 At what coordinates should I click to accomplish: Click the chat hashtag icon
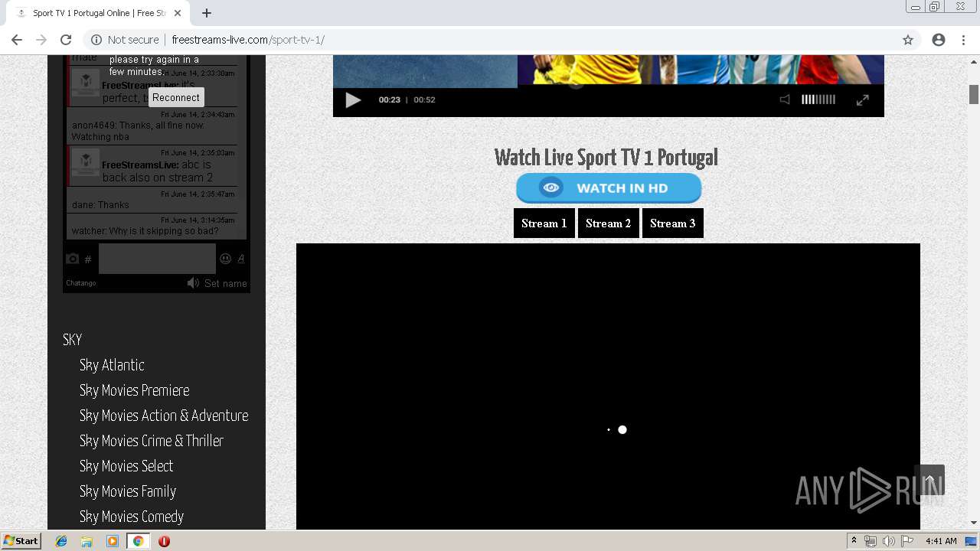[88, 259]
